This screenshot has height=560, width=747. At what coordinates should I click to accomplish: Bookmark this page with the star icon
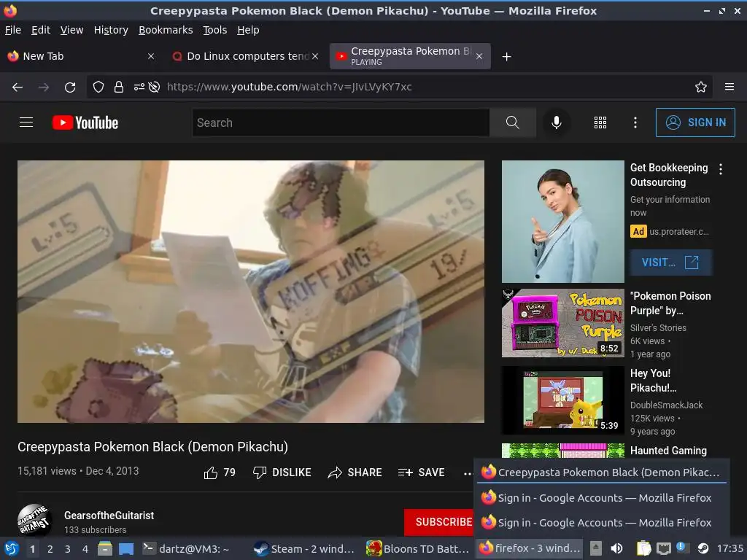(x=701, y=87)
